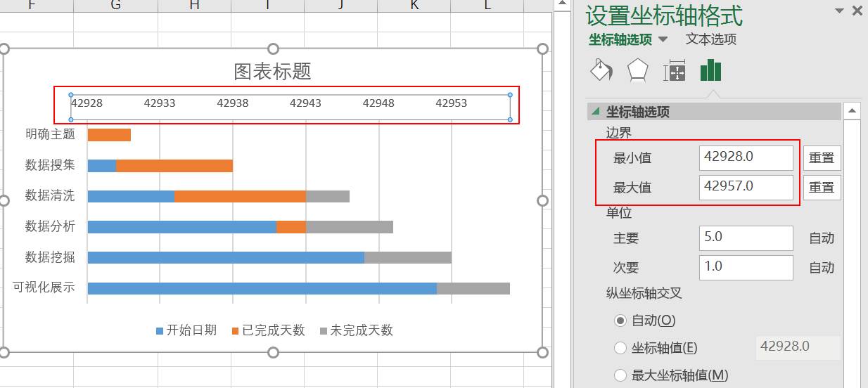The height and width of the screenshot is (388, 868).
Task: Click the pane scrollbar up arrow
Action: [852, 111]
